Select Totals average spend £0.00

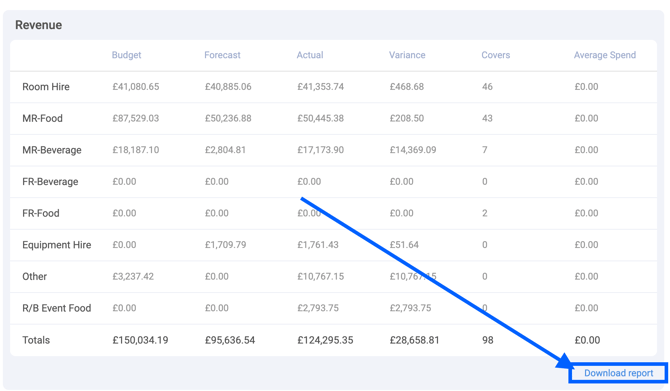coord(587,340)
